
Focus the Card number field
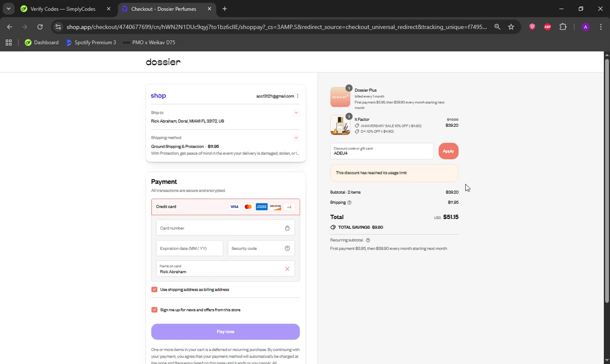pos(225,228)
